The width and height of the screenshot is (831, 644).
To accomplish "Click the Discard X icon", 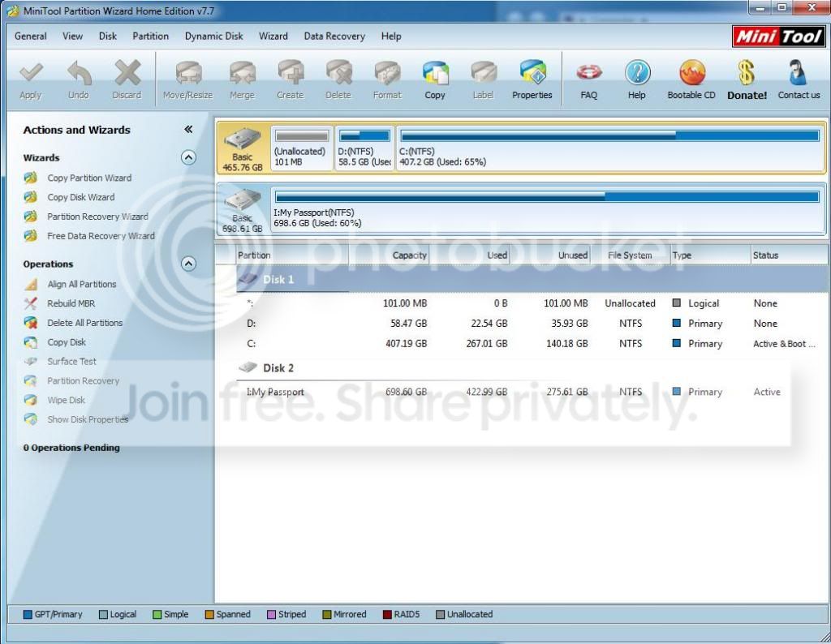I will pos(127,72).
